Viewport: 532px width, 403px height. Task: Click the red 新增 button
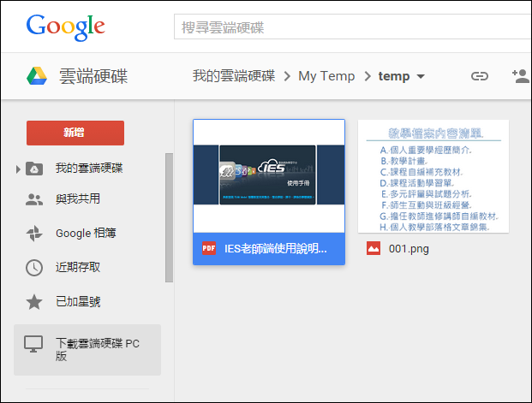click(x=75, y=133)
